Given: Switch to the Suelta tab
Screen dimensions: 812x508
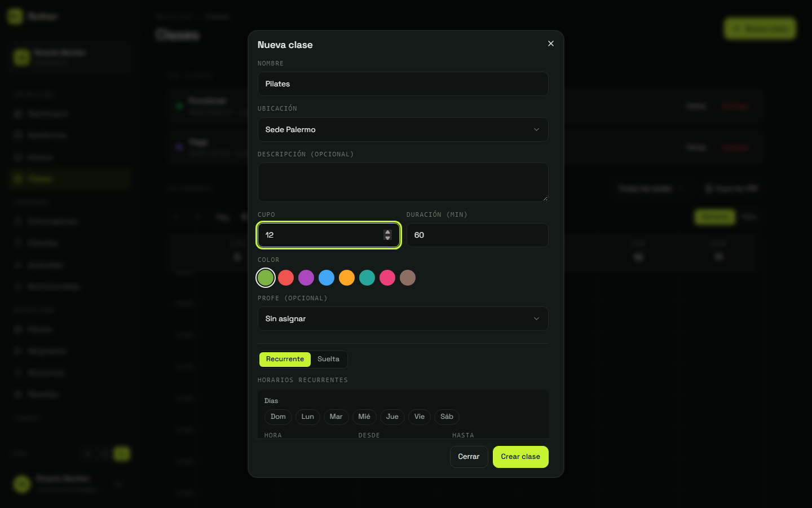Looking at the screenshot, I should pyautogui.click(x=328, y=359).
